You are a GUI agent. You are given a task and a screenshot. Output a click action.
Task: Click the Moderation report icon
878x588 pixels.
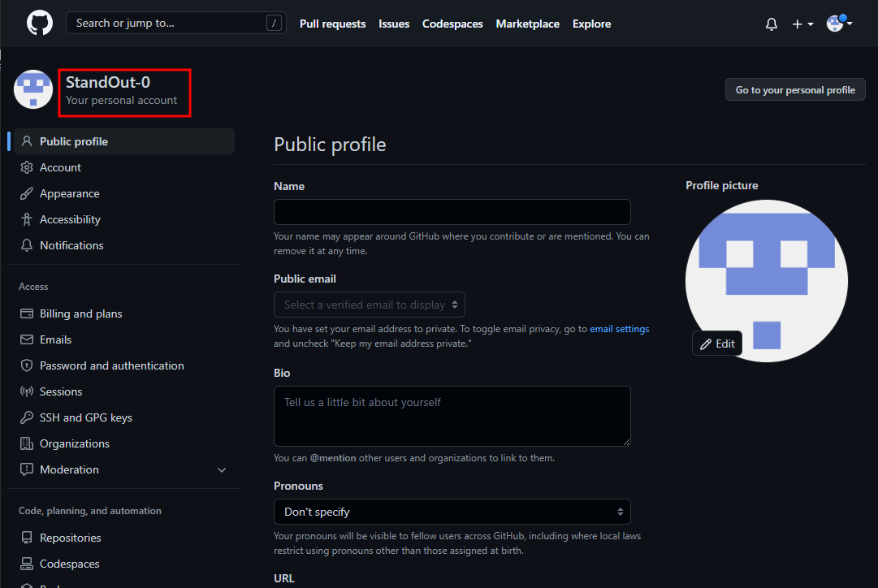26,469
